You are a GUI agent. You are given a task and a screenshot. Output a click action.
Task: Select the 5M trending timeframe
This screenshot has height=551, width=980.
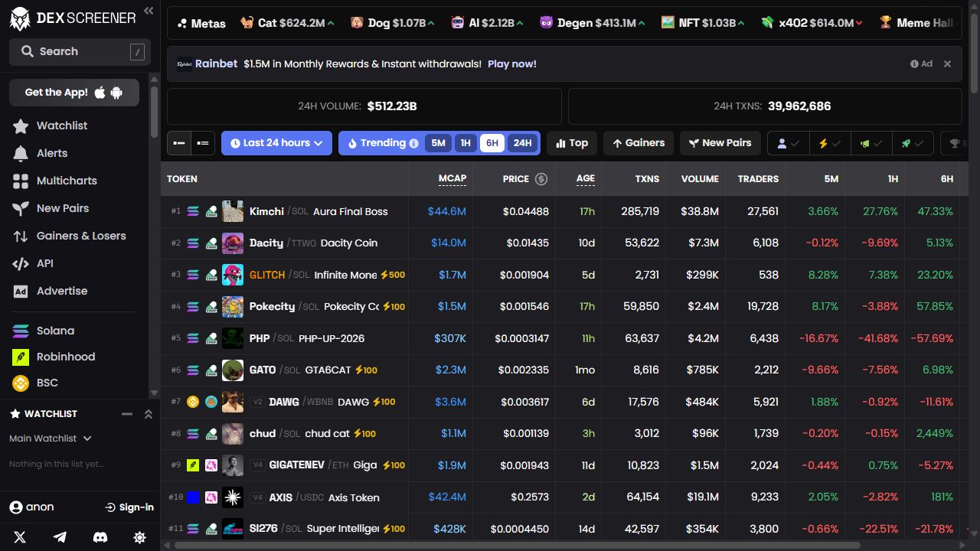438,143
